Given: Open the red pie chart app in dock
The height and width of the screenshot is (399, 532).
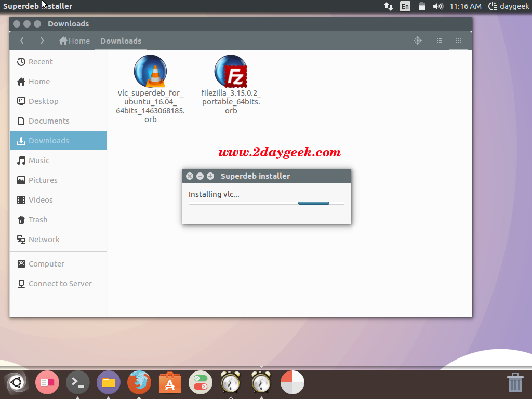Looking at the screenshot, I should tap(292, 382).
